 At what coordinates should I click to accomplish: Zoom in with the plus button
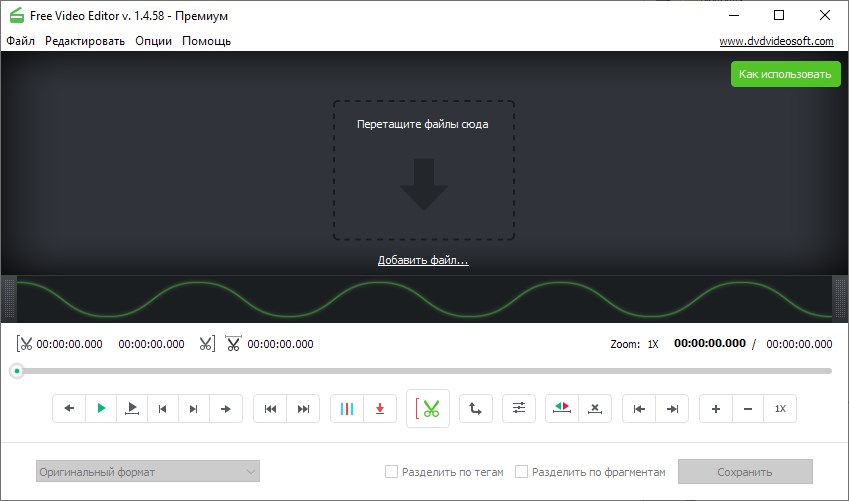pos(716,408)
